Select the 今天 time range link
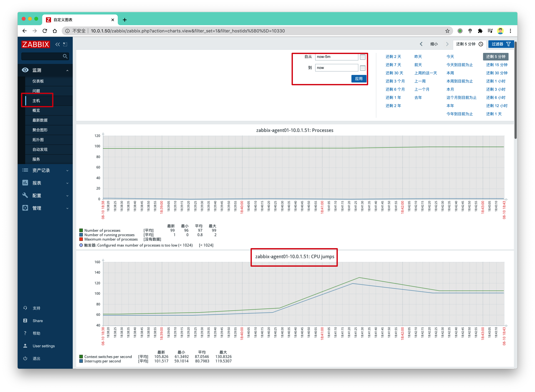The height and width of the screenshot is (392, 535). [450, 57]
